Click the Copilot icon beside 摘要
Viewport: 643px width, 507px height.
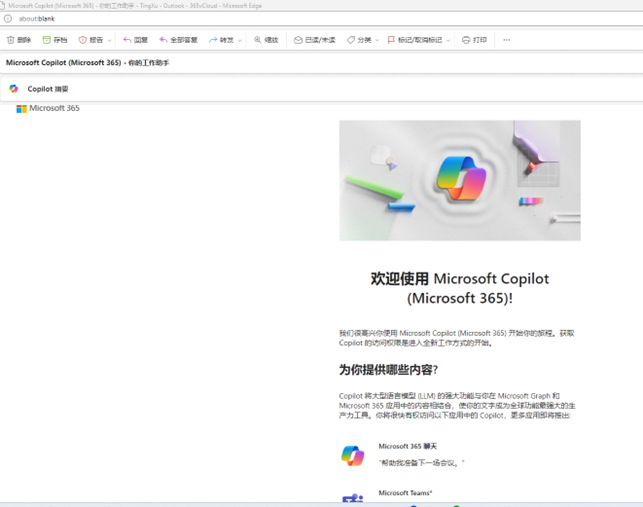14,89
